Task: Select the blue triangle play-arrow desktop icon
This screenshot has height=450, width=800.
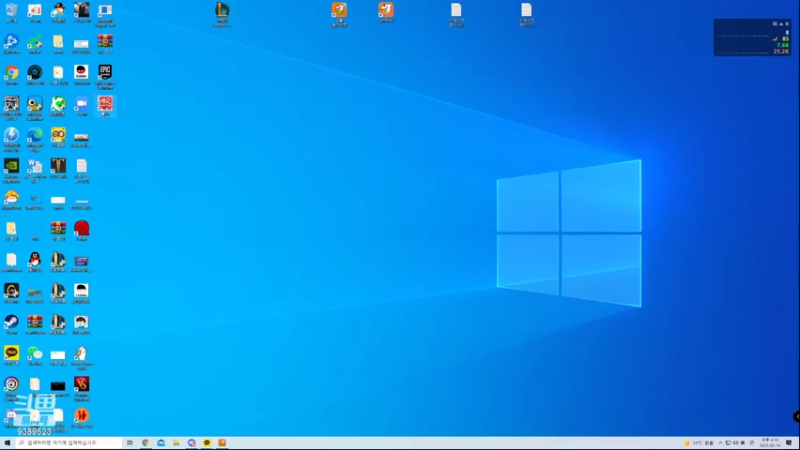Action: coord(11,44)
